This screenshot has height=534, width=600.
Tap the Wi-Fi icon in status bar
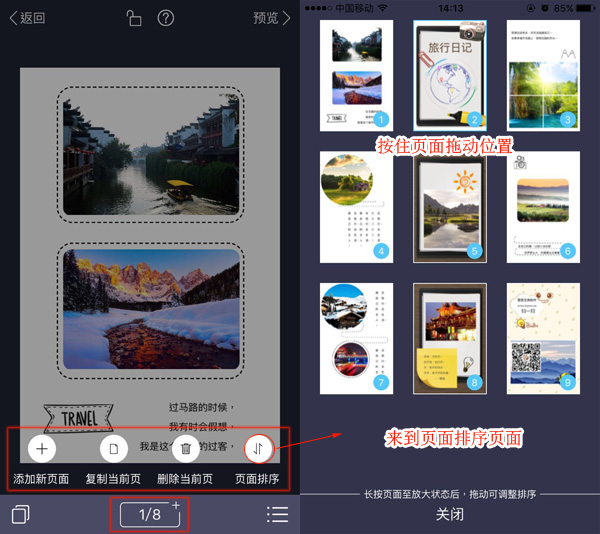(x=382, y=8)
